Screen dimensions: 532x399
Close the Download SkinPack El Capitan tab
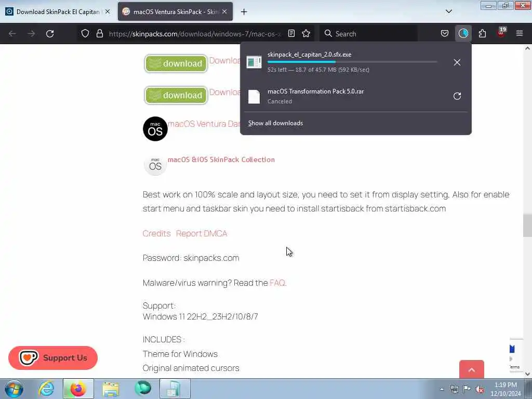[108, 11]
